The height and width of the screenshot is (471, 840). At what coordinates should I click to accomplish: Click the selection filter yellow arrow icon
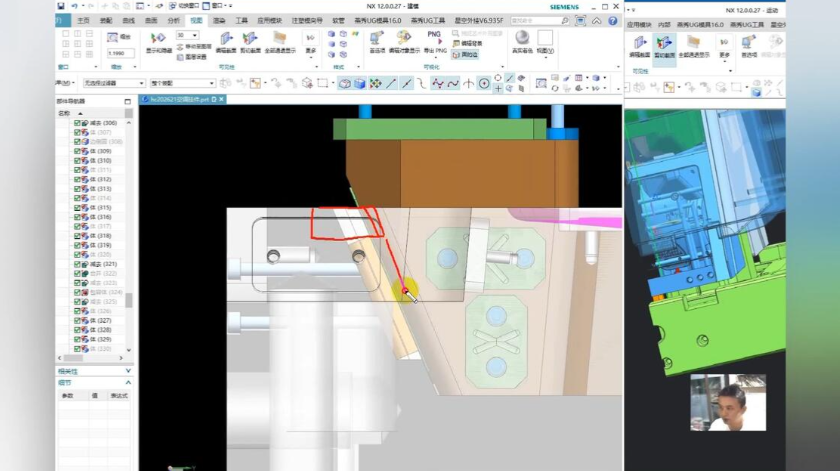coord(255,83)
